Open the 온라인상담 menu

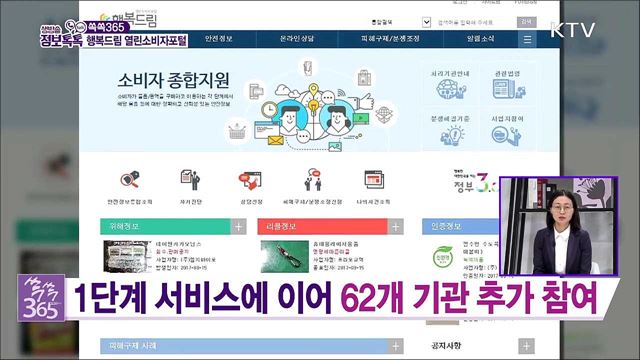(297, 39)
